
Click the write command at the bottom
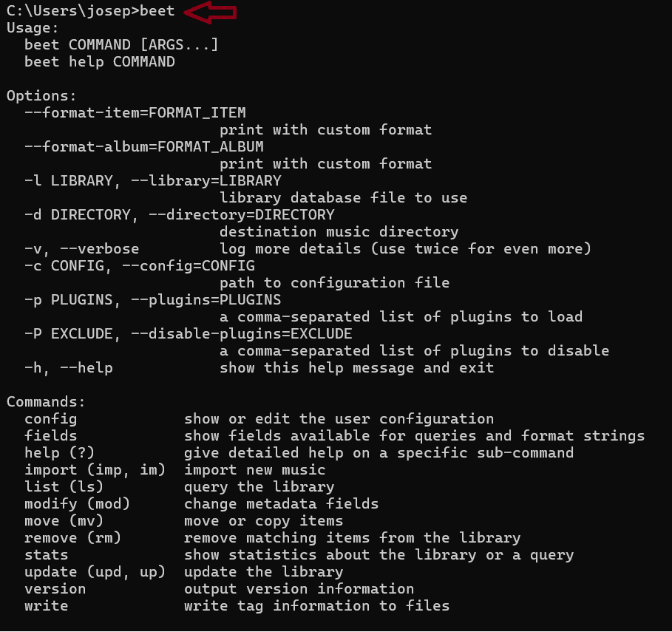pyautogui.click(x=46, y=606)
